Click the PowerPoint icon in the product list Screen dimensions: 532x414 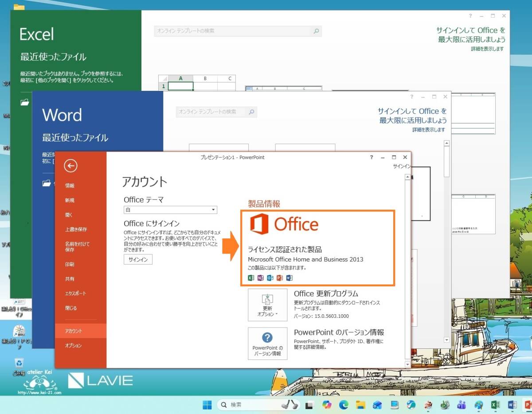tap(280, 278)
